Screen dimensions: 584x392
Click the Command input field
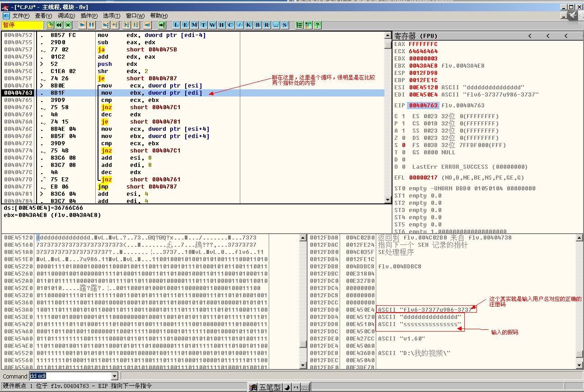point(70,376)
